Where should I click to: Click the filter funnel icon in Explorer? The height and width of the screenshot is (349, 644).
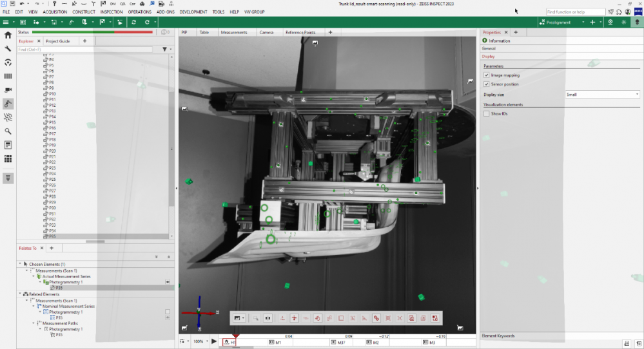tap(164, 49)
